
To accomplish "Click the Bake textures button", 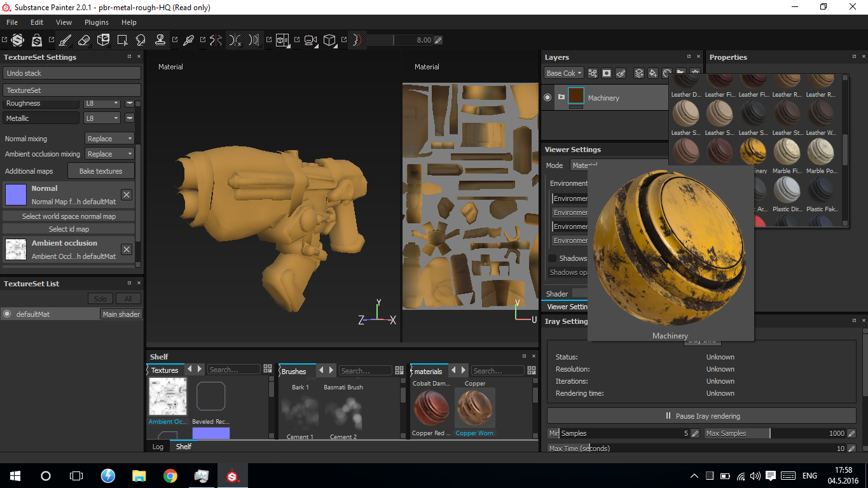I will [x=100, y=171].
